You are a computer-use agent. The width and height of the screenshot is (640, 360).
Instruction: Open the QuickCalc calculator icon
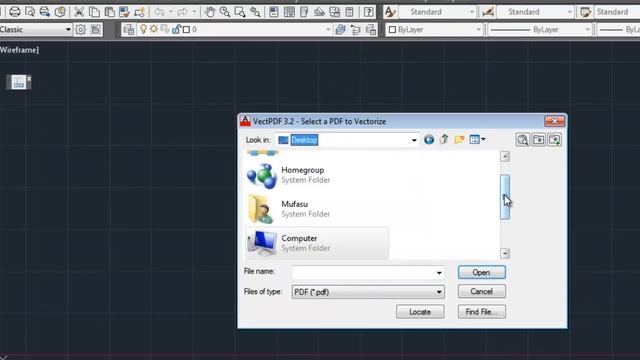point(349,12)
